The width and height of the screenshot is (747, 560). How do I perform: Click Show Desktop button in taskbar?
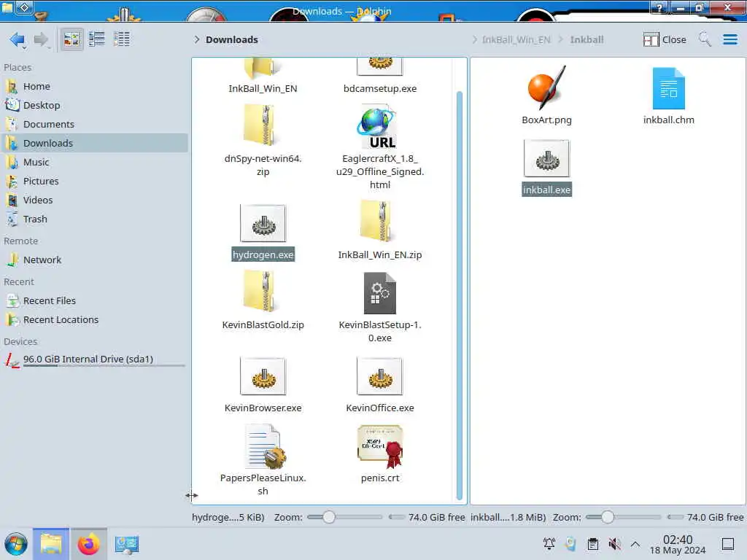coord(727,544)
